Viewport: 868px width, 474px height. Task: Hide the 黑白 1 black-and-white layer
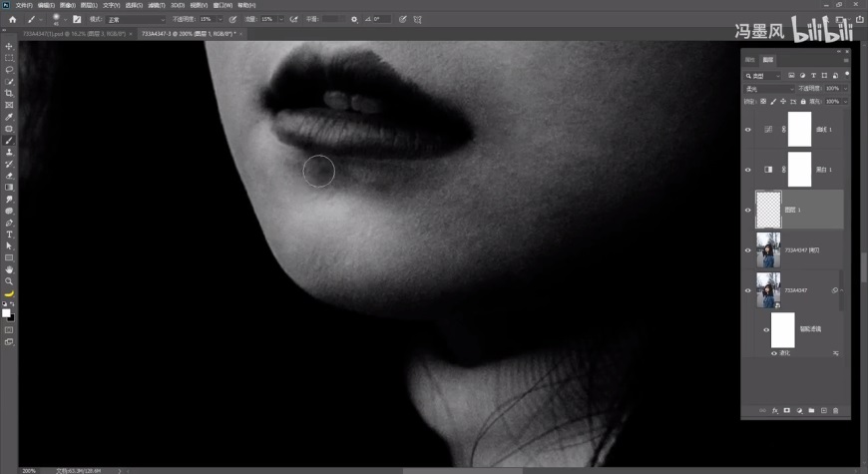(x=748, y=170)
